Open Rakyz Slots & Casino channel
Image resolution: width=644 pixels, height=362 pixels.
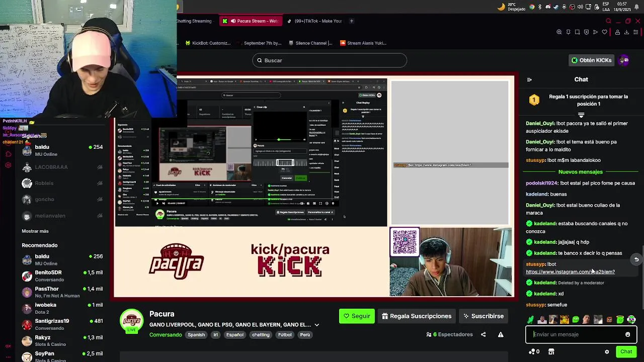[x=62, y=340]
